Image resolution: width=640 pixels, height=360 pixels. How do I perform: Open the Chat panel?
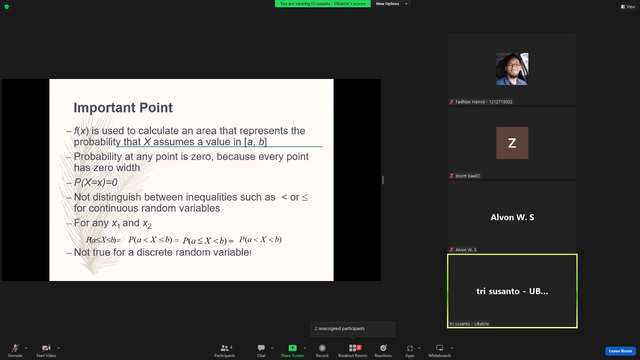click(261, 350)
